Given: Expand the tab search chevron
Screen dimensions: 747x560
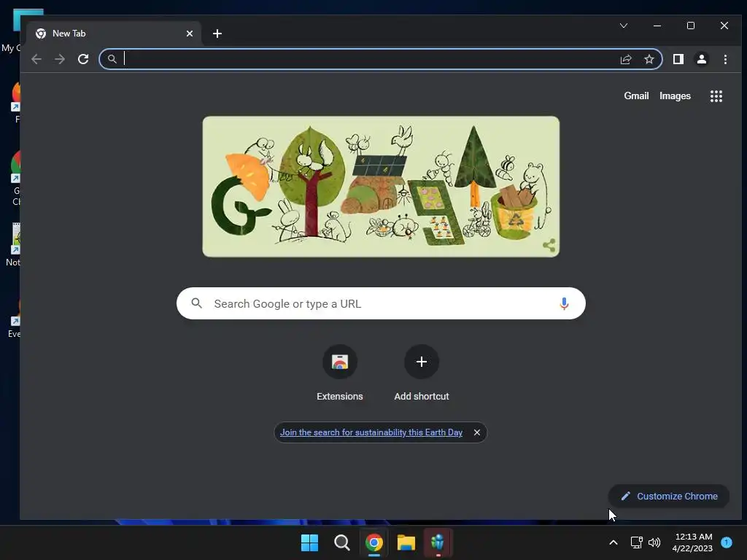Looking at the screenshot, I should coord(624,26).
